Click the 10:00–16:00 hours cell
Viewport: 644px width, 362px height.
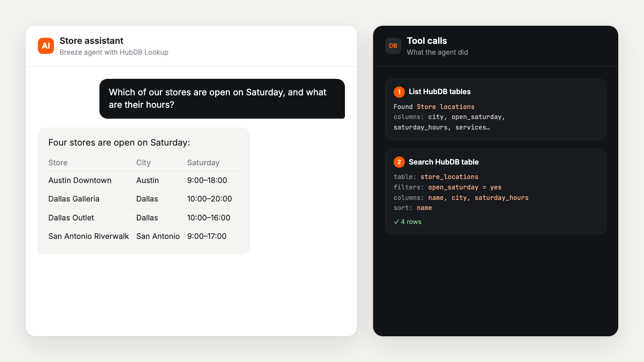(208, 218)
